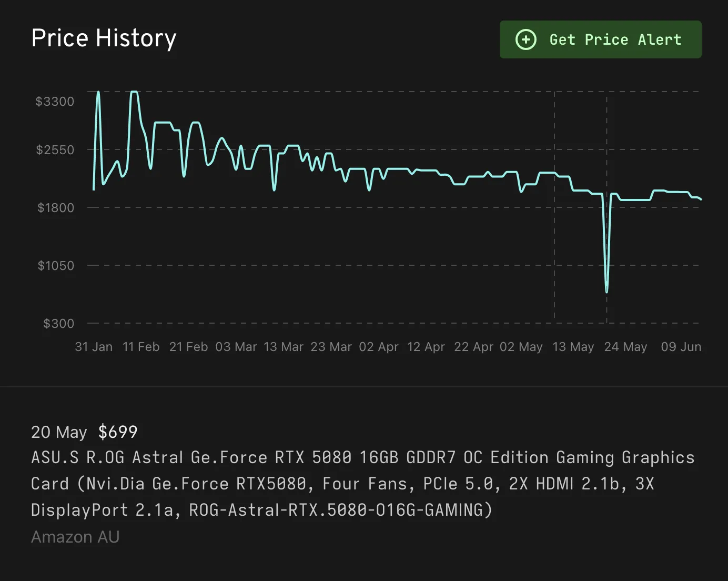Screen dimensions: 728x581
Task: Click the Get Price Alert button
Action: pos(600,39)
